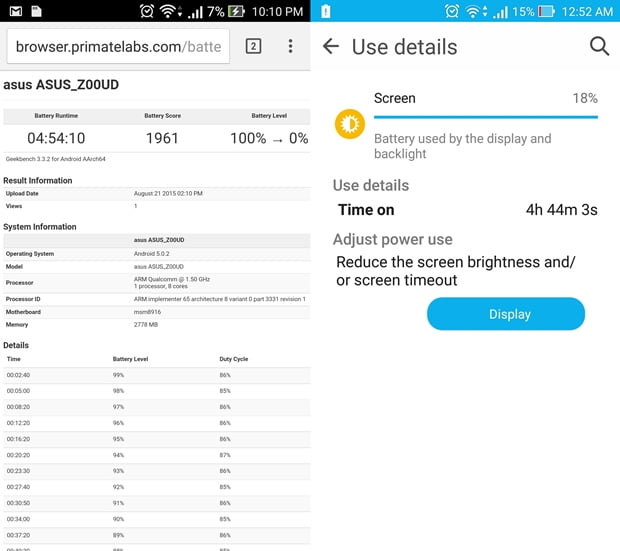
Task: Select the 04:54:10 battery runtime value
Action: (x=56, y=138)
